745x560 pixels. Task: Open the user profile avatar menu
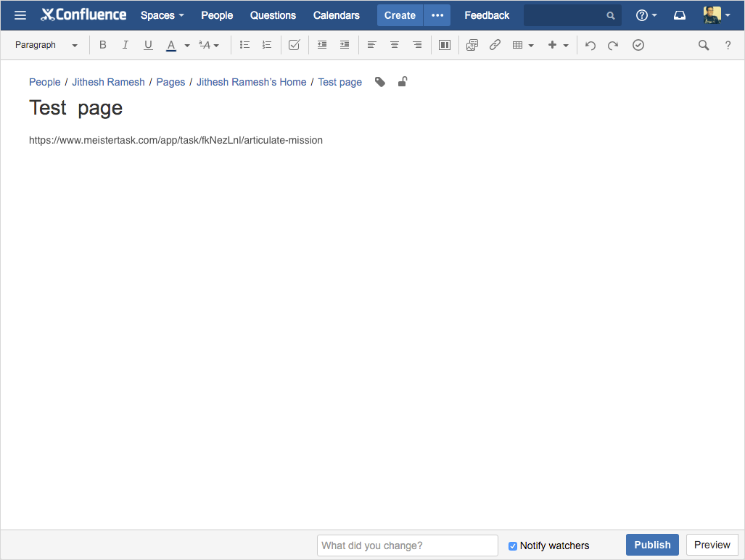click(x=717, y=15)
